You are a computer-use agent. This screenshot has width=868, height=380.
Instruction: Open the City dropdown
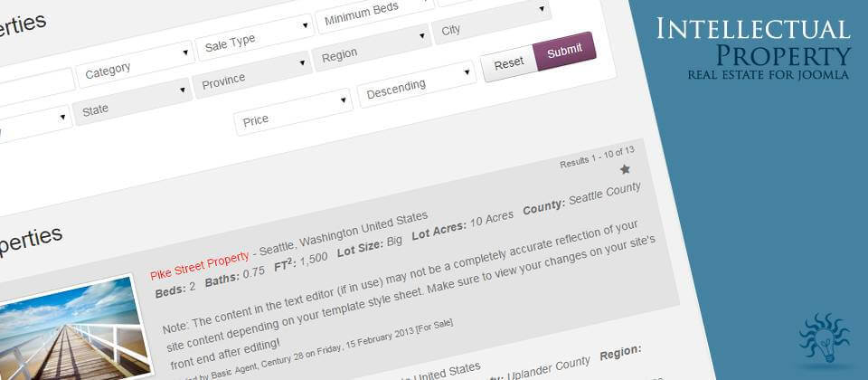(491, 26)
